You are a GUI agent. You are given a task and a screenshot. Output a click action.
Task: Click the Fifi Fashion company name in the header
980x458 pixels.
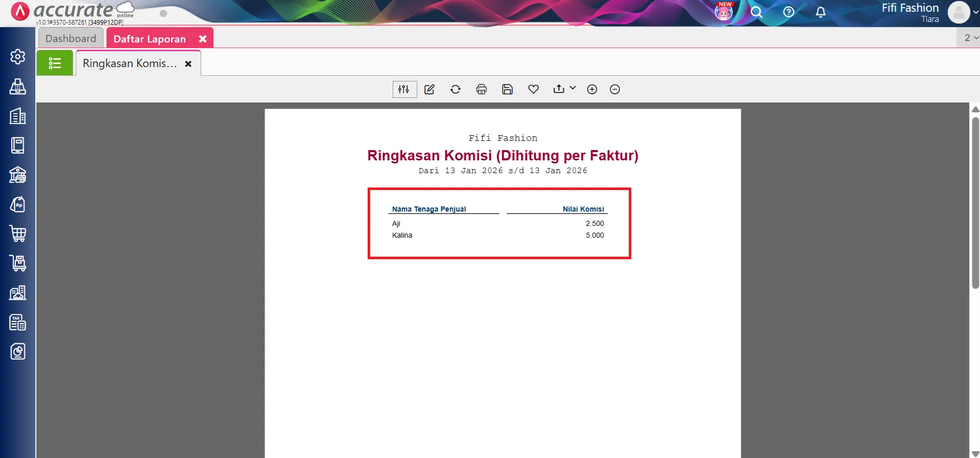click(x=910, y=8)
